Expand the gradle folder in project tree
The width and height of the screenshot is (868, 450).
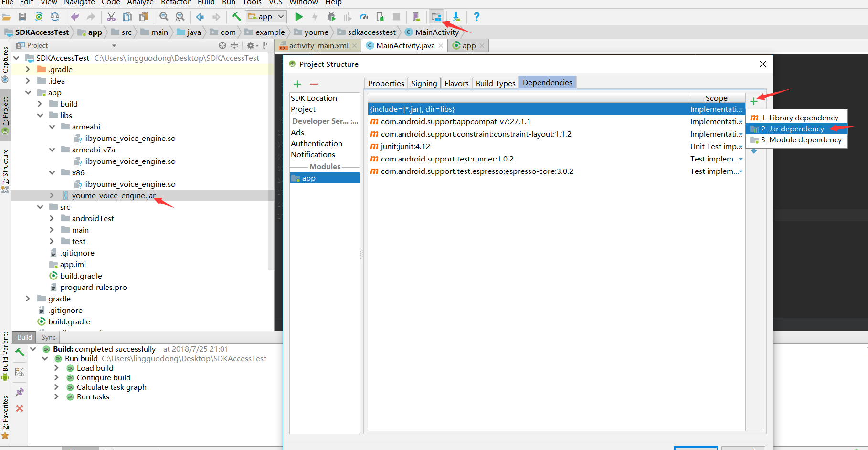pos(28,299)
